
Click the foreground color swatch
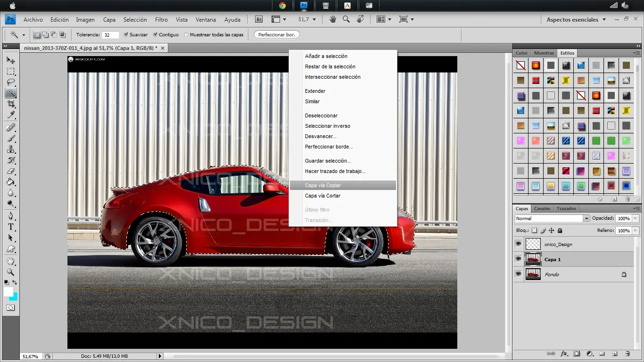pos(8,292)
